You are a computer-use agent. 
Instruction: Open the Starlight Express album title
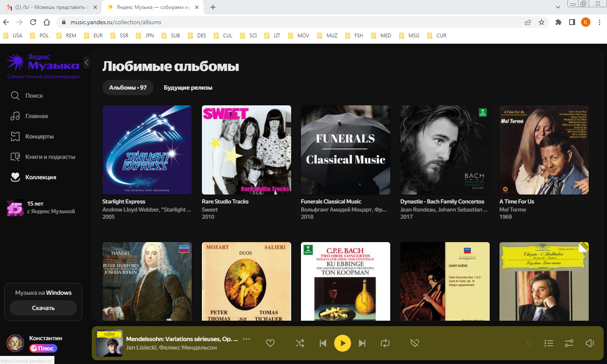[x=124, y=202]
